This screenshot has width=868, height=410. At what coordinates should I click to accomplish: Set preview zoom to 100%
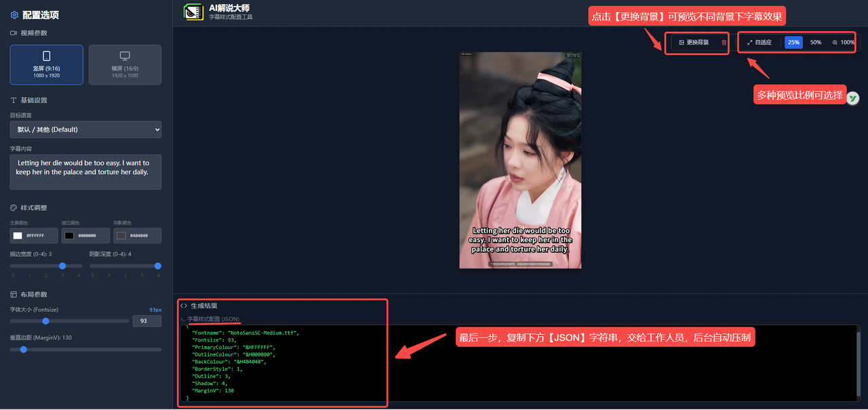coord(843,43)
